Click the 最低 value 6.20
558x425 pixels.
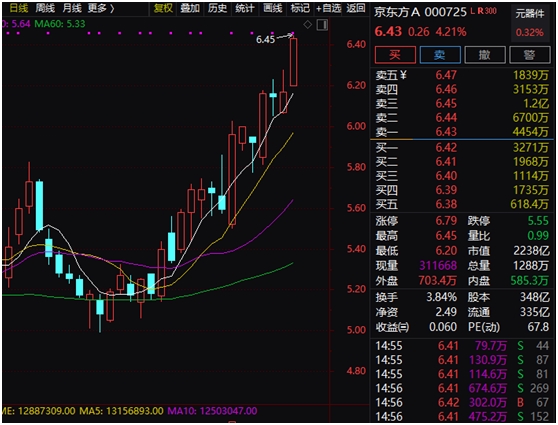click(446, 251)
